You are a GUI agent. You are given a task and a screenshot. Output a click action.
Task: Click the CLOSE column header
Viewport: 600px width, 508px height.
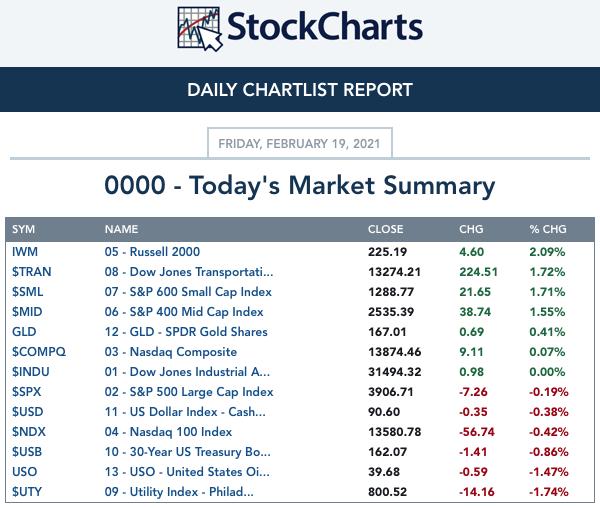pyautogui.click(x=386, y=229)
